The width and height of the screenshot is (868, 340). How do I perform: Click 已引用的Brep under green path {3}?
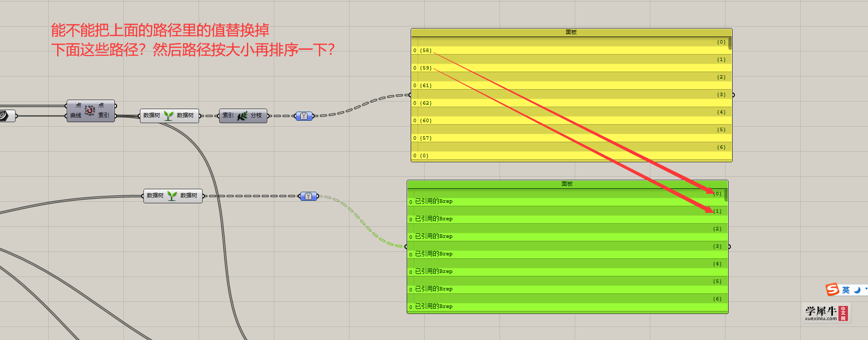click(x=434, y=254)
